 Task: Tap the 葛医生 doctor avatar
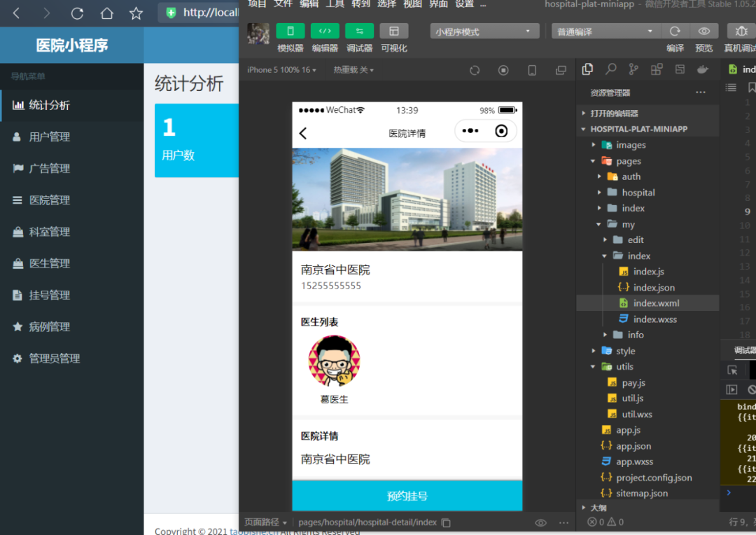pos(334,361)
